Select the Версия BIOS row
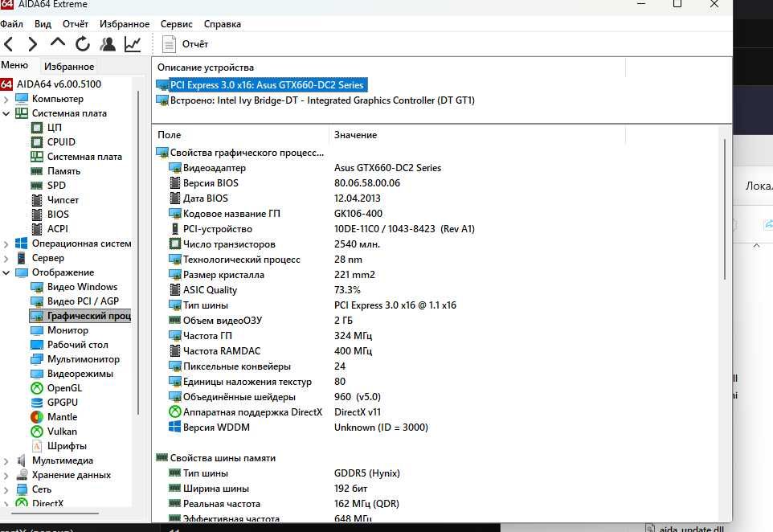Viewport: 773px width, 532px height. (284, 183)
